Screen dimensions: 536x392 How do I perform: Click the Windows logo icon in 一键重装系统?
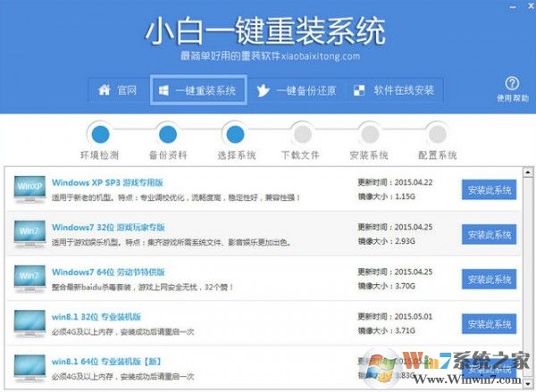point(163,90)
